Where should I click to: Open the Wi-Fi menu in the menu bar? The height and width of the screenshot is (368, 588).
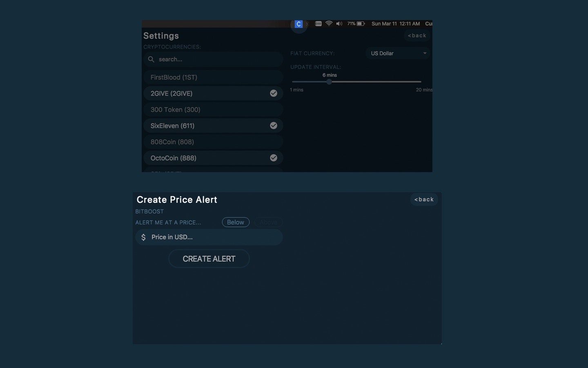pos(329,23)
